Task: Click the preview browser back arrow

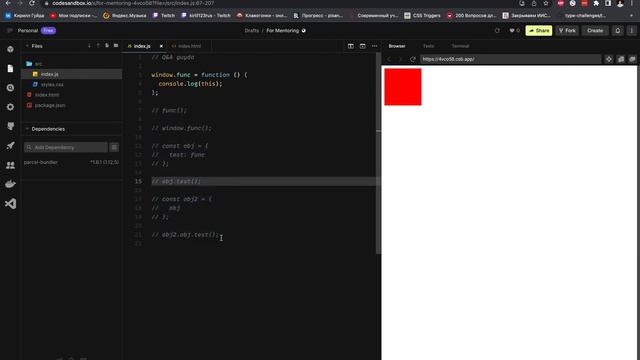Action: (389, 59)
